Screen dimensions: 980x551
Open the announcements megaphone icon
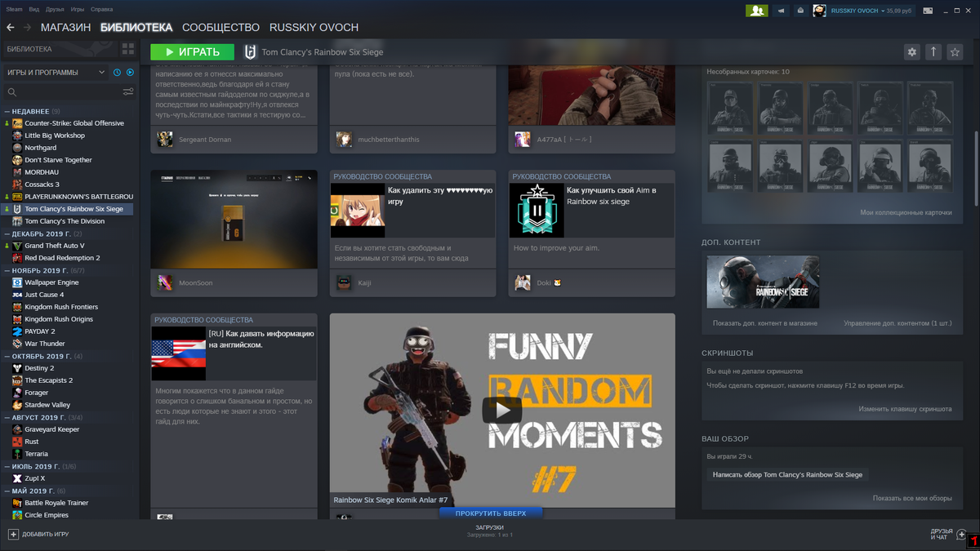coord(782,11)
